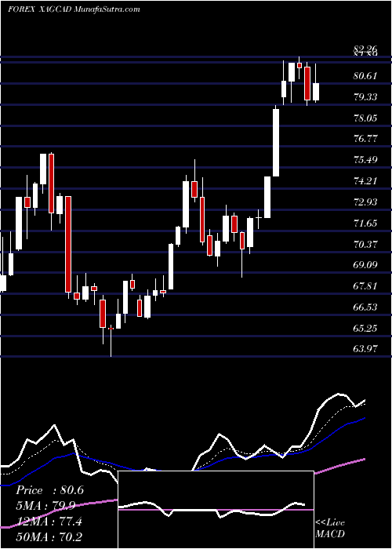Click the FOREX XAGCAD MunafaSutra.com title text

pyautogui.click(x=74, y=9)
